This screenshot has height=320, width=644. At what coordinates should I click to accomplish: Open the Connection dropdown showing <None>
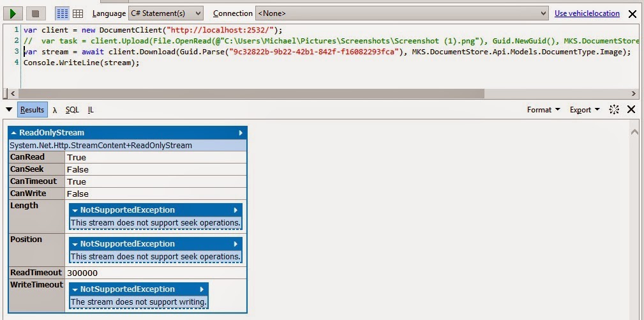[402, 13]
